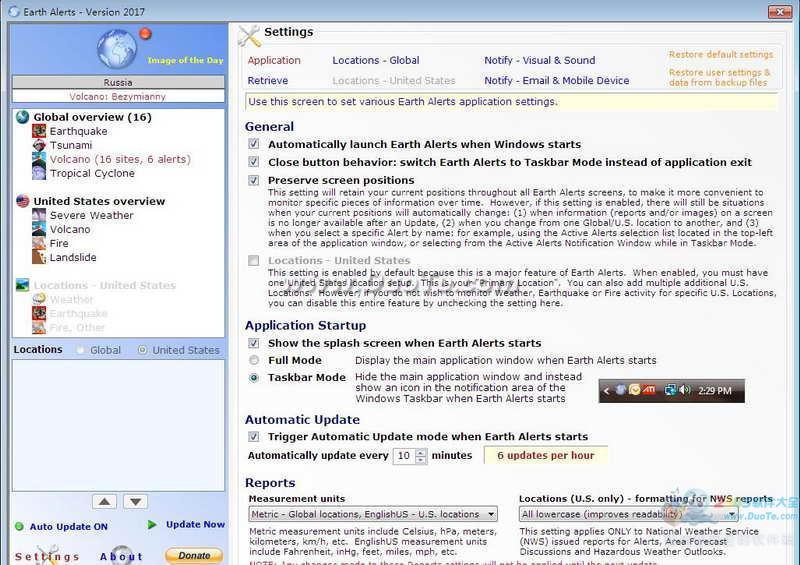The height and width of the screenshot is (565, 800).
Task: Move location down with the down arrow
Action: click(136, 502)
